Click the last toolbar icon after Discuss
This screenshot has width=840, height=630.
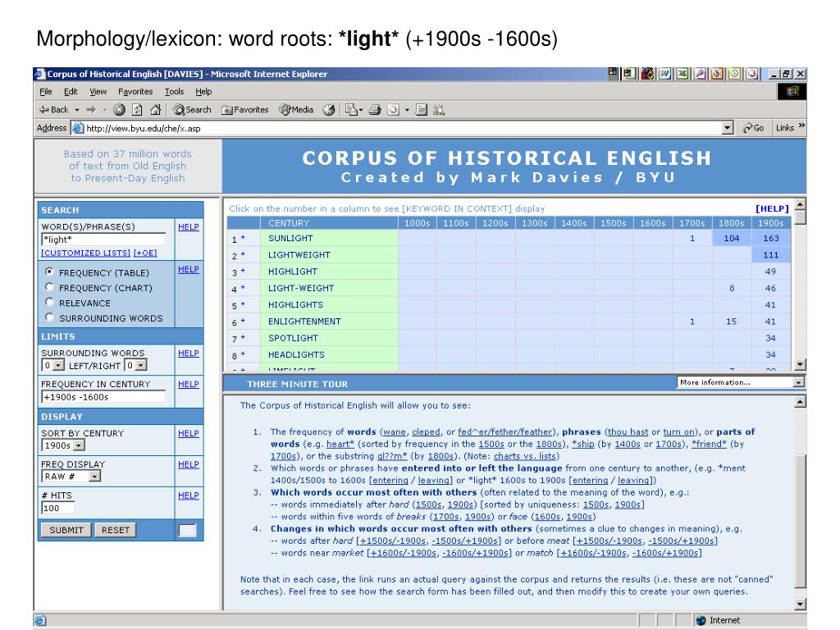[439, 110]
